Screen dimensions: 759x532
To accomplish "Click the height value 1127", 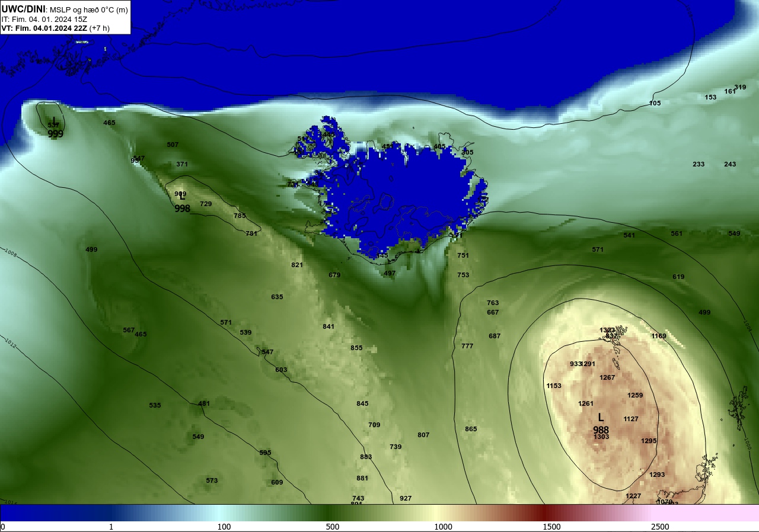I will coord(631,419).
